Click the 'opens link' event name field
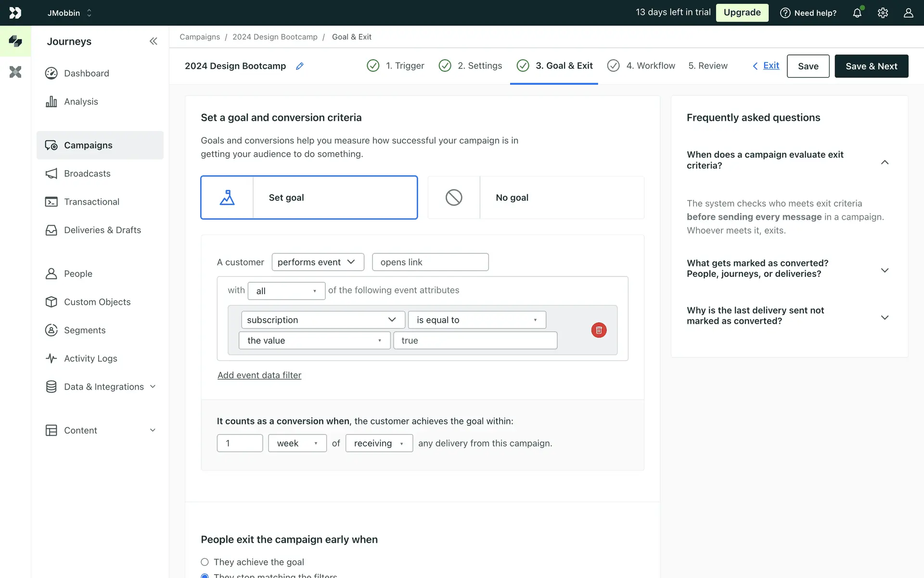The width and height of the screenshot is (924, 578). 430,262
